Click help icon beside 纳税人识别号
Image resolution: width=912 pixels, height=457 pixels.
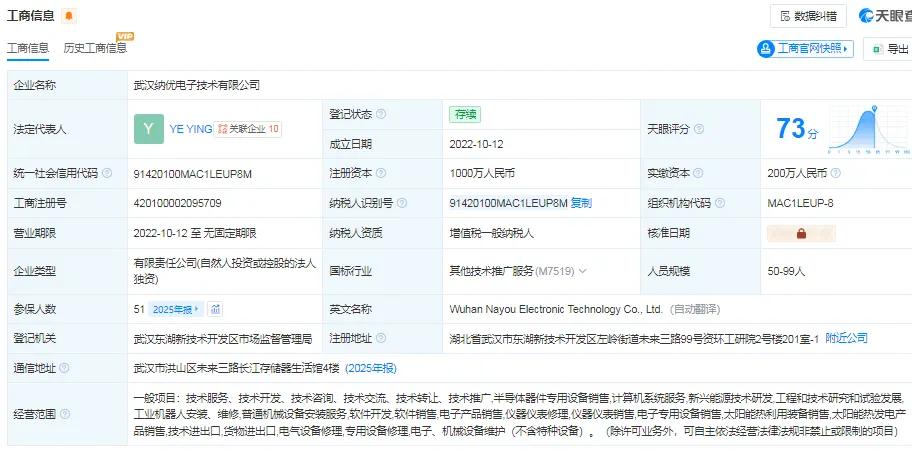click(402, 203)
